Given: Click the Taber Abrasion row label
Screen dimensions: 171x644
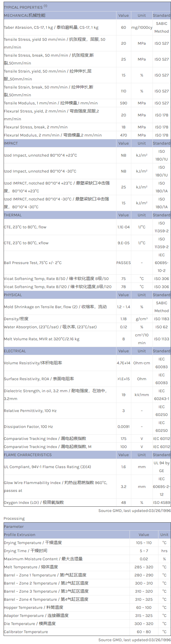Looking at the screenshot, I should tap(51, 27).
